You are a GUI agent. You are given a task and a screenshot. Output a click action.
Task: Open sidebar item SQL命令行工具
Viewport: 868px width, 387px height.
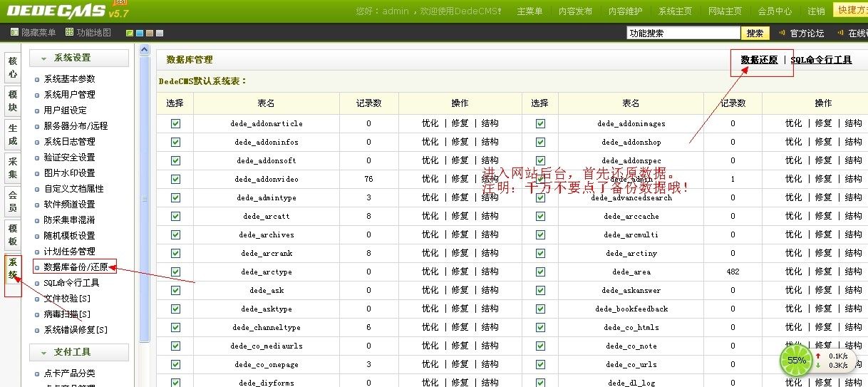(71, 283)
